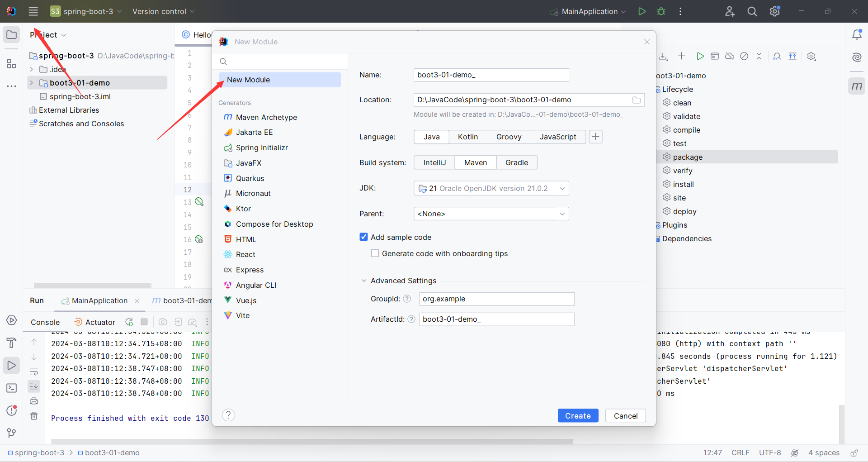Click the Create button
The image size is (868, 462).
point(578,415)
